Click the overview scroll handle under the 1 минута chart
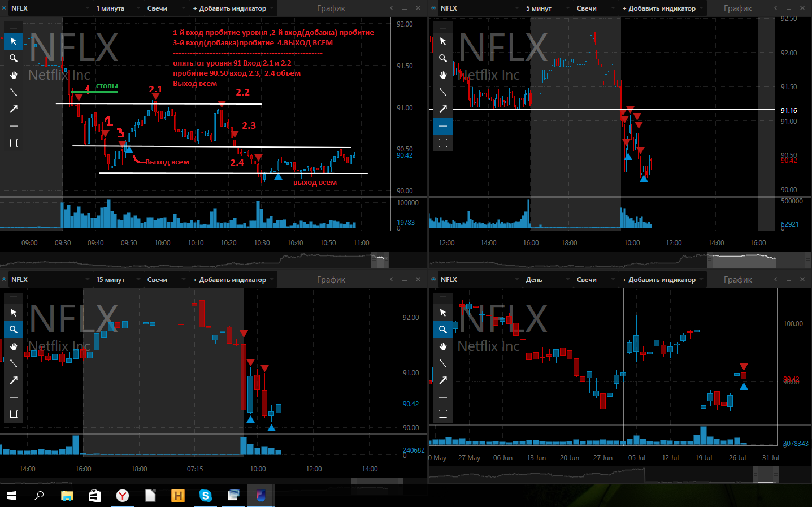Viewport: 812px width, 507px height. pos(380,260)
